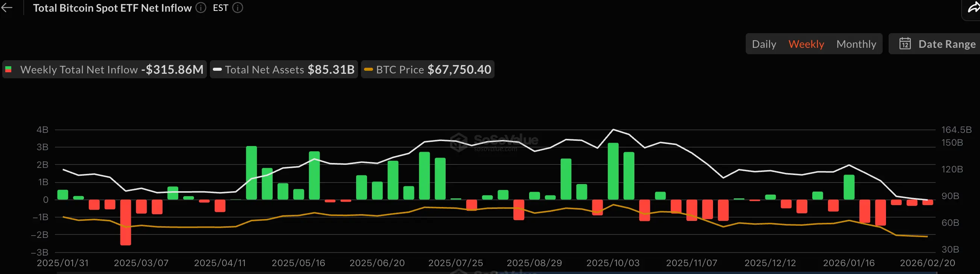Switch to Daily view
This screenshot has height=274, width=980.
click(764, 44)
